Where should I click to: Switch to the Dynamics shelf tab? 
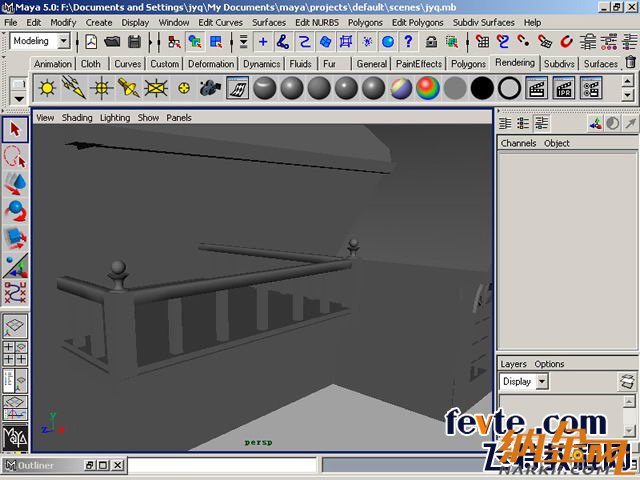(262, 64)
